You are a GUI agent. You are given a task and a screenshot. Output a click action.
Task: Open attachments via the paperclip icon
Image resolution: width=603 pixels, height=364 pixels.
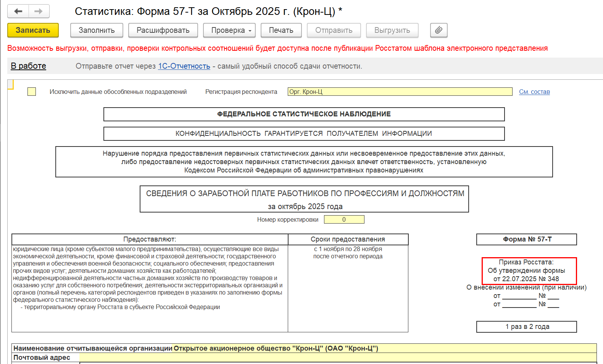coord(439,30)
